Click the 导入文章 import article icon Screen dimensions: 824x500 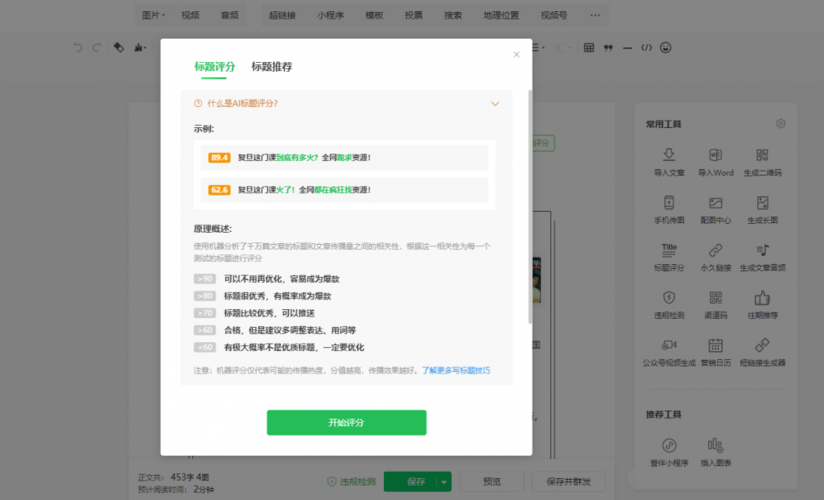pyautogui.click(x=668, y=155)
